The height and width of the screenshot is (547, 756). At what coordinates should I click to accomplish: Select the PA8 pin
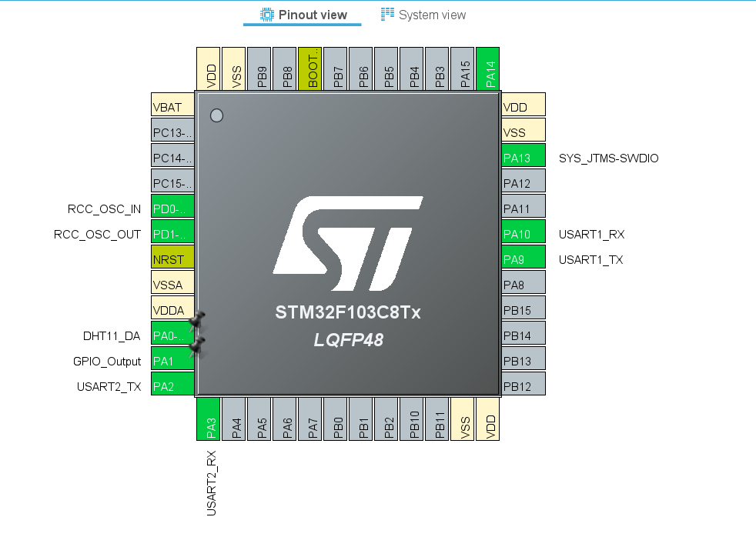coord(524,282)
